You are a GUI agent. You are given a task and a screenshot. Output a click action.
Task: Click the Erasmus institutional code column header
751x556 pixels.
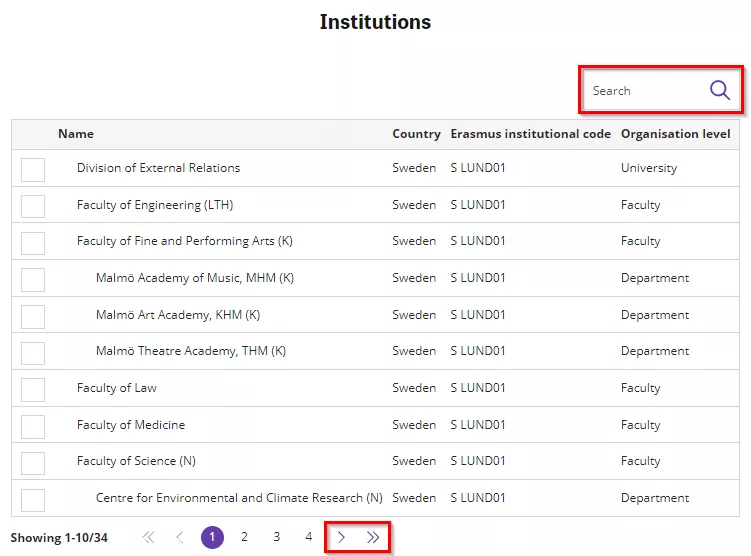coord(530,134)
